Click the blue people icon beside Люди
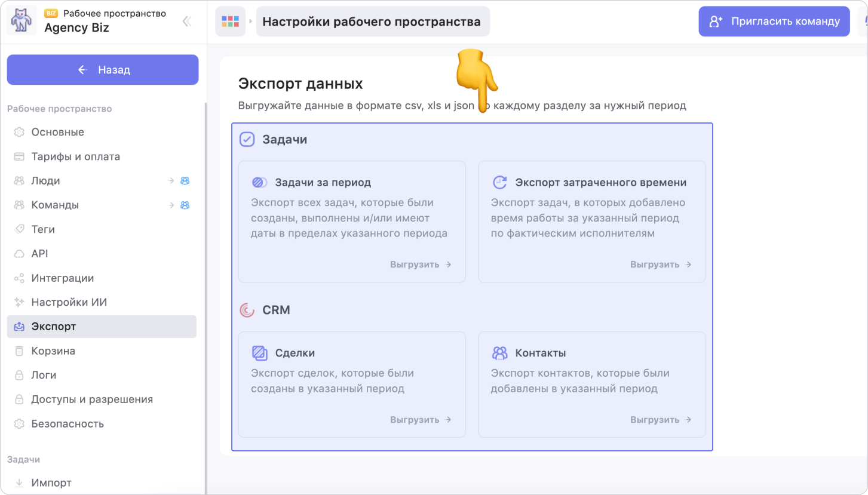This screenshot has height=495, width=868. click(x=185, y=181)
